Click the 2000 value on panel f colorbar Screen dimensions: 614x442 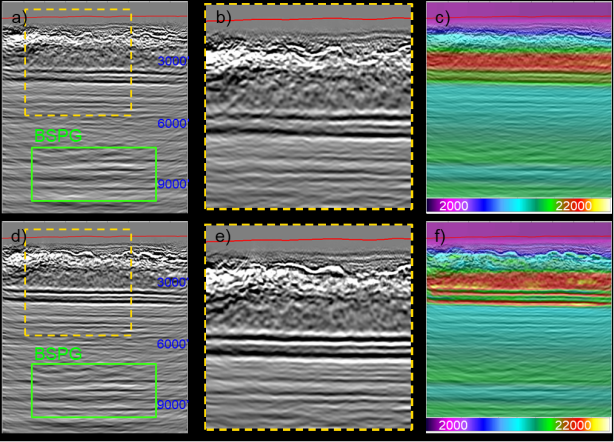click(x=453, y=425)
